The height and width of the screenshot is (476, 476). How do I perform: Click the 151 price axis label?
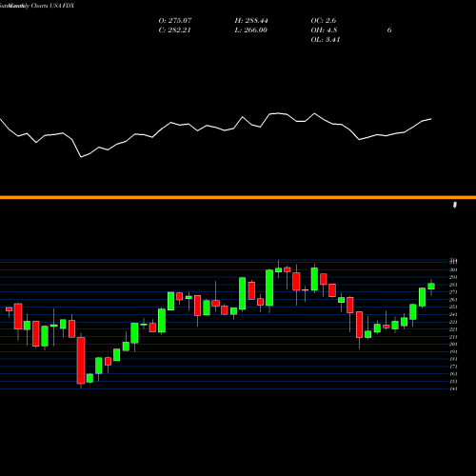pyautogui.click(x=453, y=382)
